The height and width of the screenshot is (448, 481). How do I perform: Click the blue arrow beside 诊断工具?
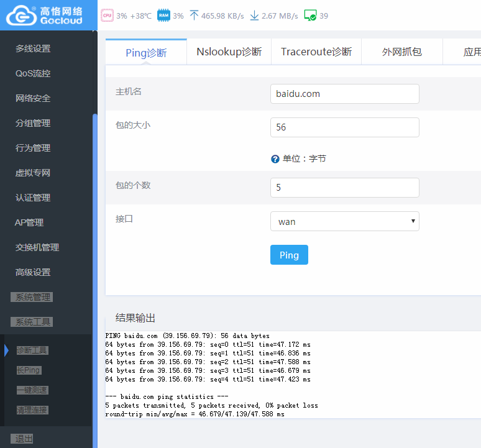[x=6, y=350]
